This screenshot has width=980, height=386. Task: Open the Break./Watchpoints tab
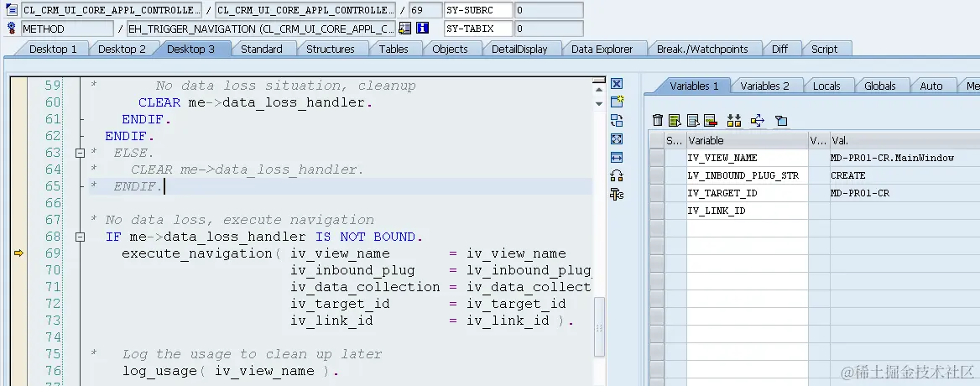(x=702, y=49)
